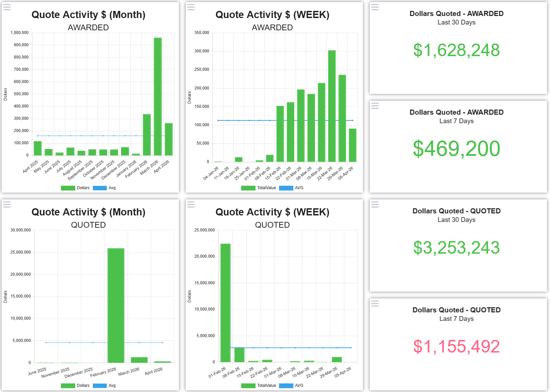Click the 30,000,000 axis label on the monthly QUOTED chart
The width and height of the screenshot is (550, 392).
(x=20, y=230)
